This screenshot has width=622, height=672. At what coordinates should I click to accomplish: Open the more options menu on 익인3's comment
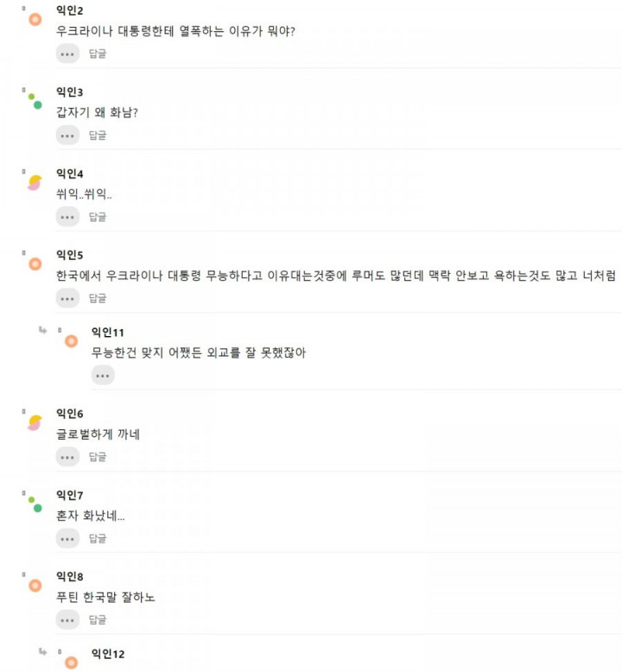point(67,136)
